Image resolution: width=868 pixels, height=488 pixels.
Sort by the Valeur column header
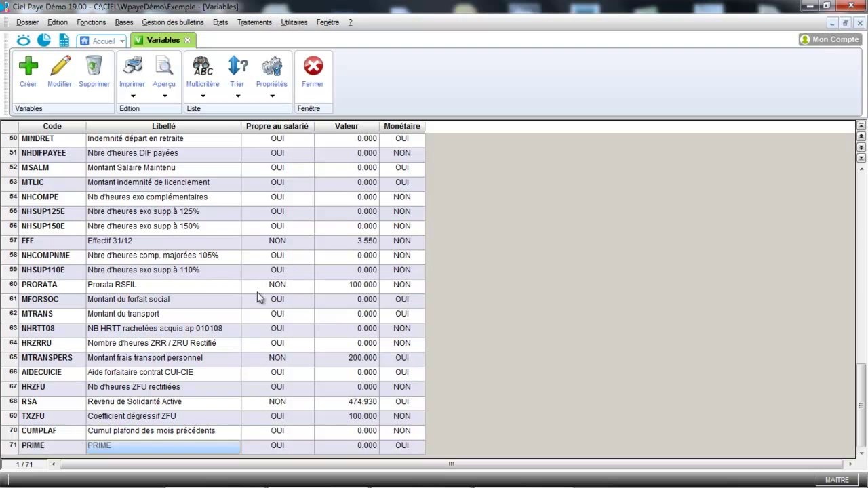(x=347, y=126)
